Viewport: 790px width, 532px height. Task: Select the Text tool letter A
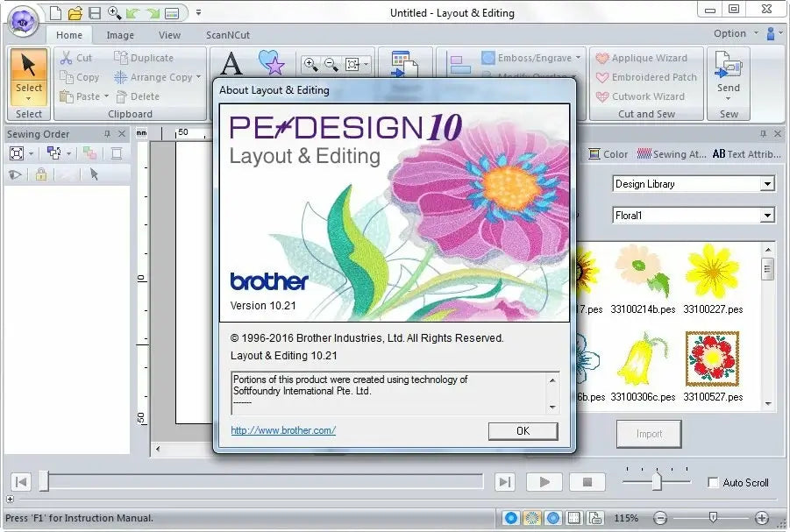(231, 63)
